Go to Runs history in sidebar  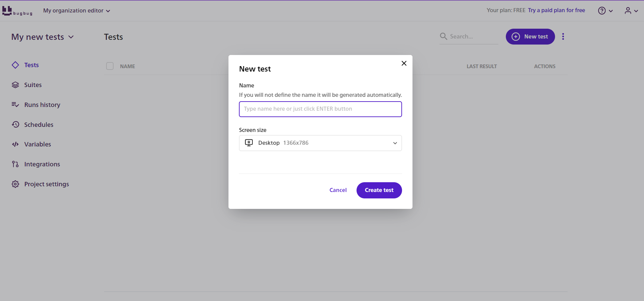pyautogui.click(x=42, y=105)
